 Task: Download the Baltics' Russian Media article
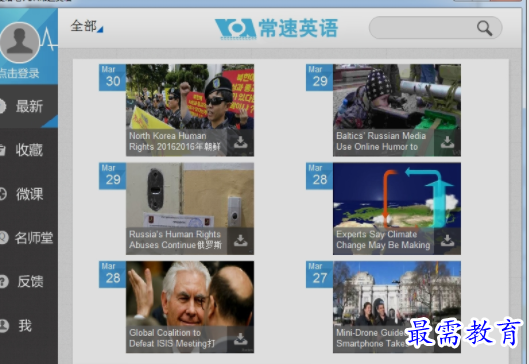447,142
